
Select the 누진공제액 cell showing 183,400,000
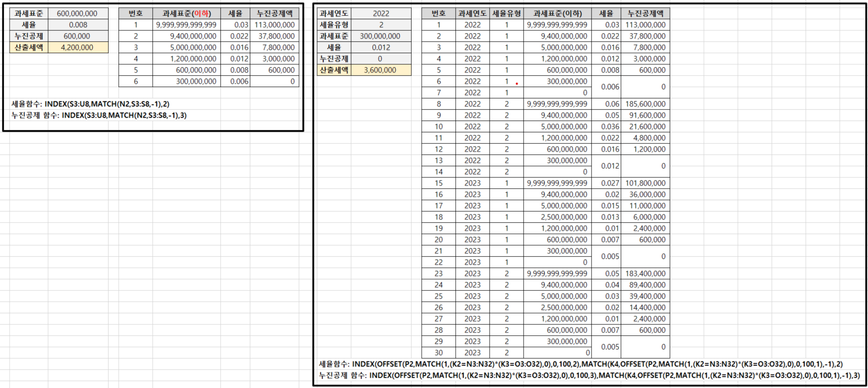pyautogui.click(x=645, y=274)
